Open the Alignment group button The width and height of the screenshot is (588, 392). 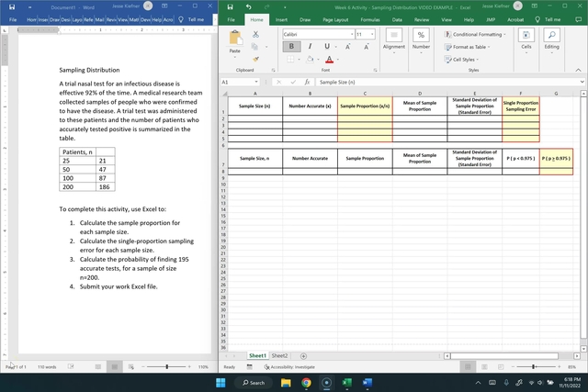(394, 41)
